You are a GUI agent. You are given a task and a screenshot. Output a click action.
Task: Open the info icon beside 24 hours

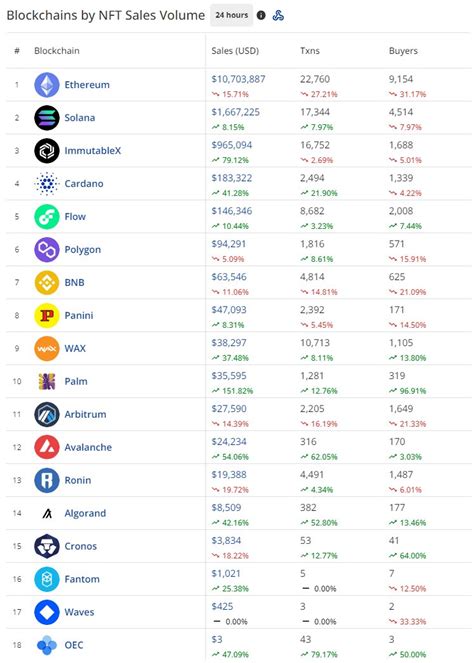click(x=261, y=15)
